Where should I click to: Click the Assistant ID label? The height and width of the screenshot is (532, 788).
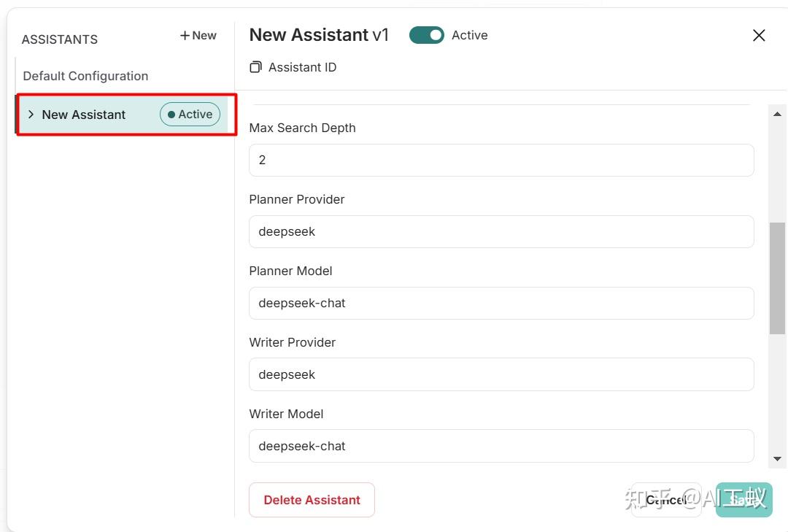click(302, 67)
